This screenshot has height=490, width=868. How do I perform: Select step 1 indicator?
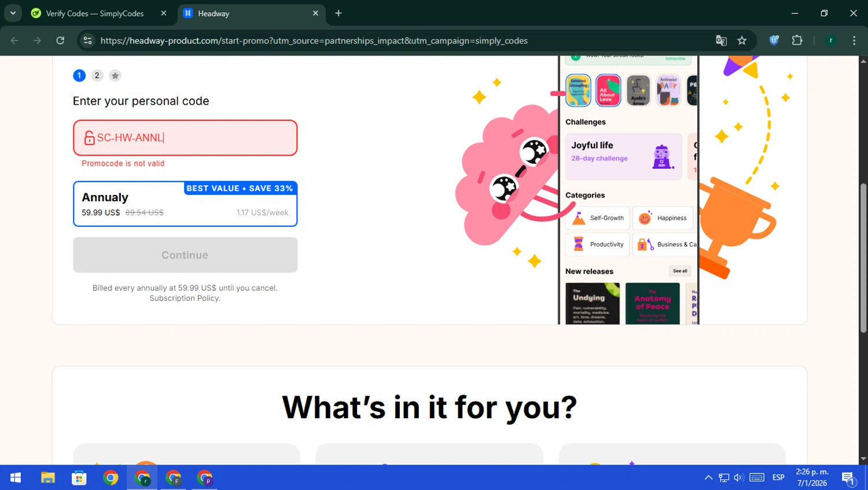click(x=79, y=75)
